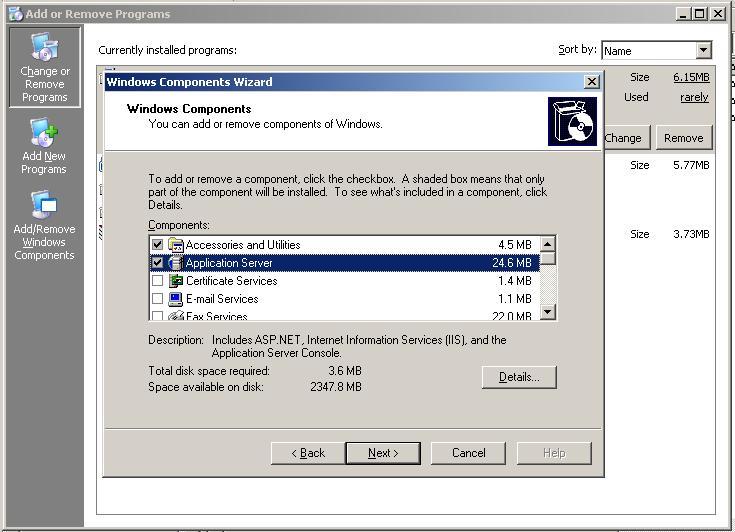
Task: Select the E-mail Services row text
Action: pyautogui.click(x=222, y=299)
